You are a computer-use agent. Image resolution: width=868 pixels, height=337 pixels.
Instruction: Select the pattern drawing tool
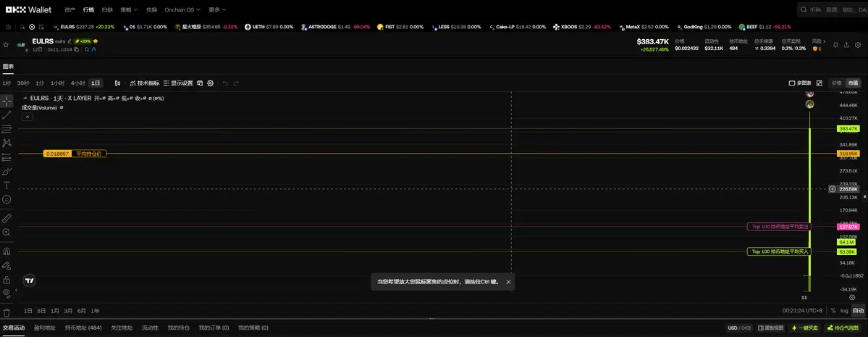(x=7, y=143)
